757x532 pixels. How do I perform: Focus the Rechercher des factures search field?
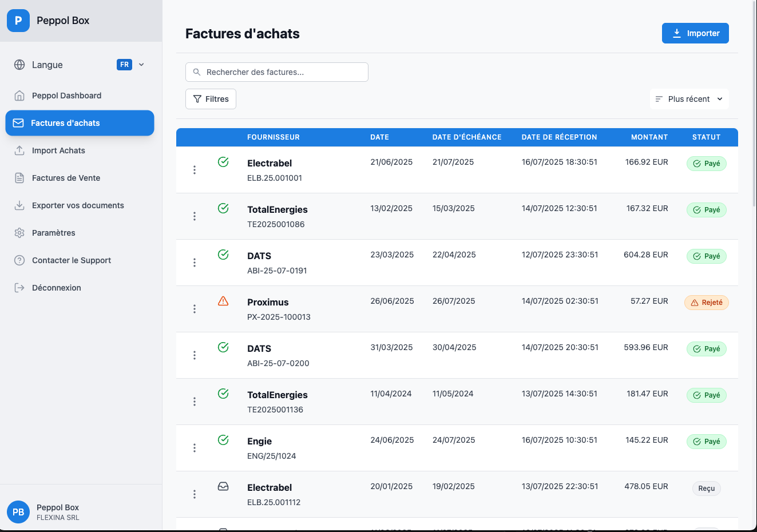[x=277, y=72]
